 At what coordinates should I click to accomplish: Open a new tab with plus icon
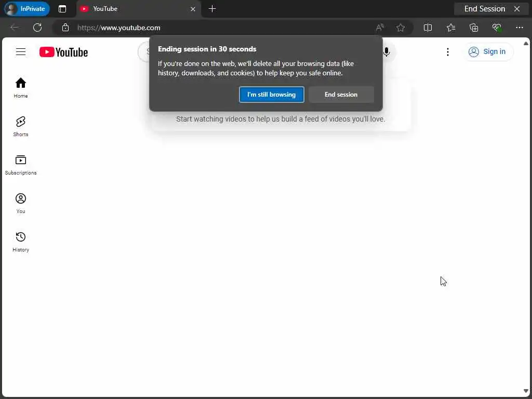pos(212,9)
